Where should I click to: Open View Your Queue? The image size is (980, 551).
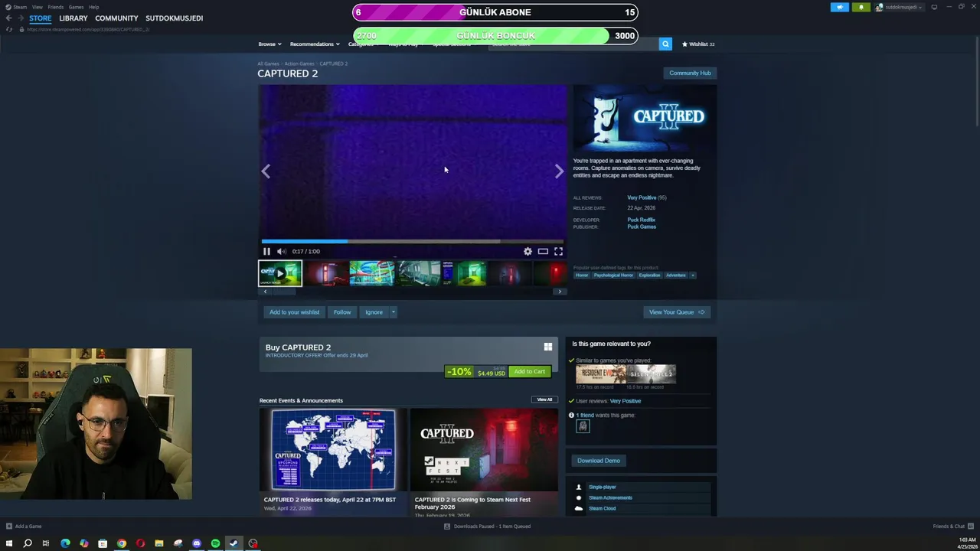tap(677, 312)
